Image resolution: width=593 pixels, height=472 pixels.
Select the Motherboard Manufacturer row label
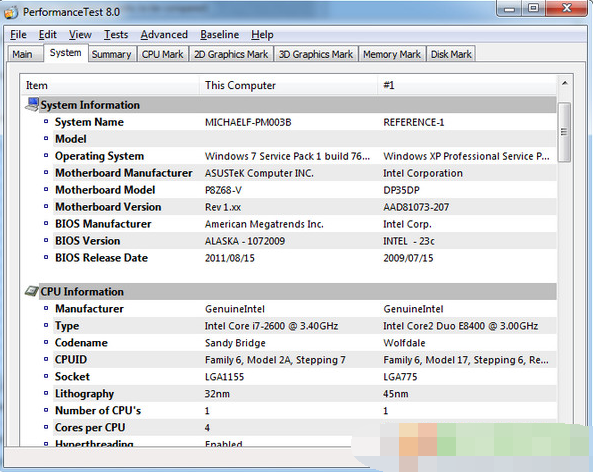tap(124, 173)
